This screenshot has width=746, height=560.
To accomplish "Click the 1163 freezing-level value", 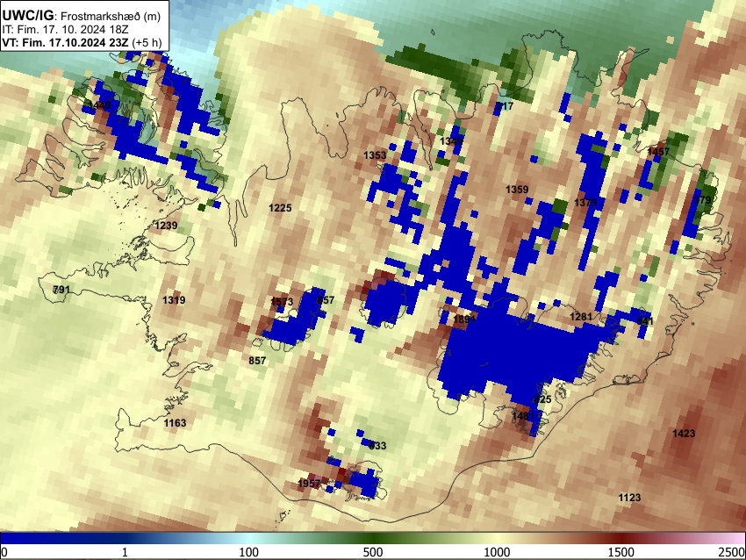I will click(175, 423).
